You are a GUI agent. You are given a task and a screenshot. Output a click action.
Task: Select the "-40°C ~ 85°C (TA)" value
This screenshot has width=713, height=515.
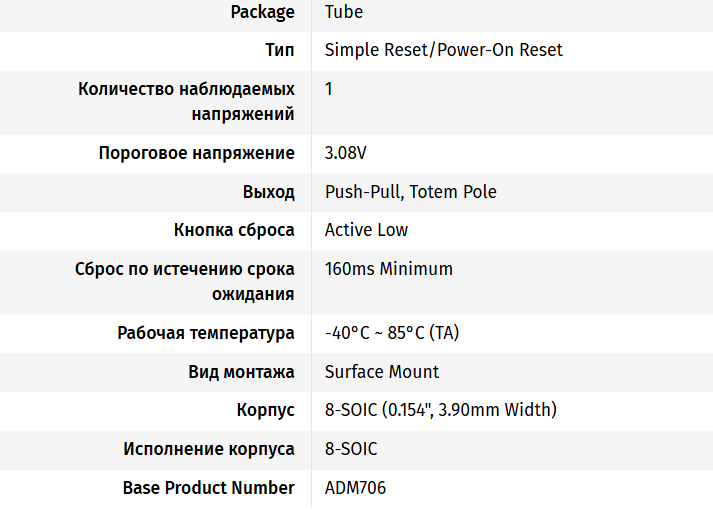(391, 333)
